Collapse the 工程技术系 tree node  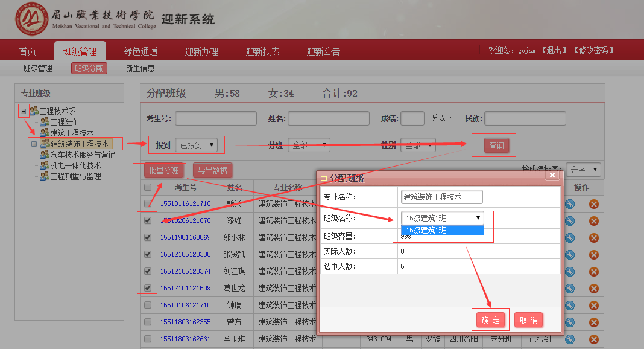click(x=23, y=111)
